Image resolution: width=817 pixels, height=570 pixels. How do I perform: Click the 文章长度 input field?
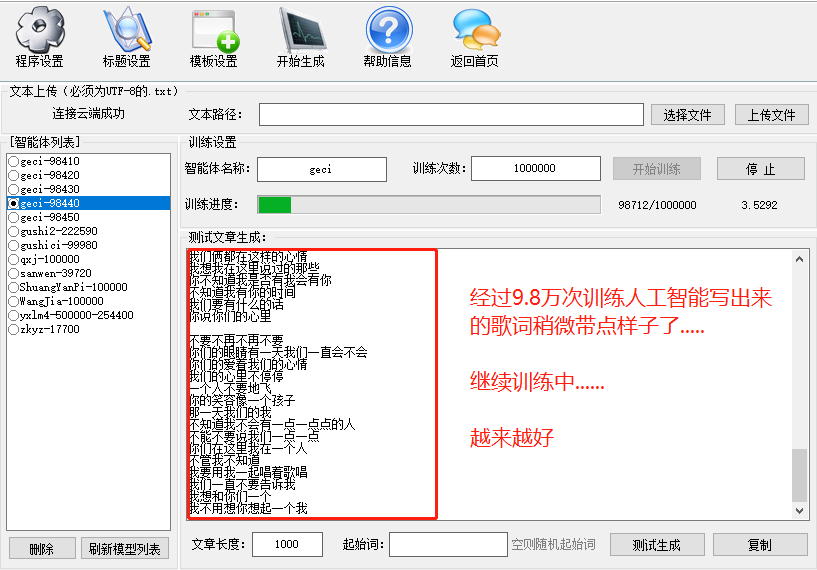pos(287,545)
